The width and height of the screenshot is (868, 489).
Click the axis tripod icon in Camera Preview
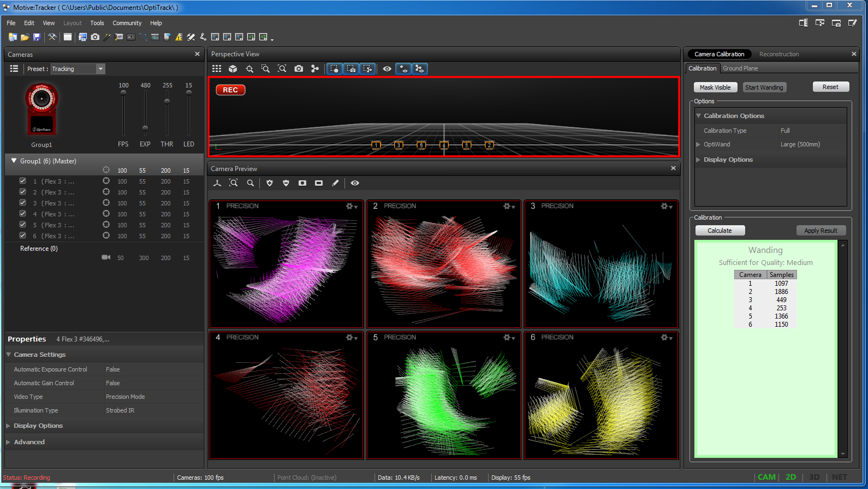click(217, 183)
